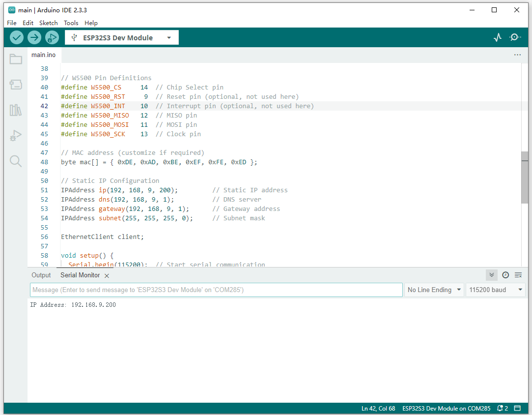Open the Sketch menu
The height and width of the screenshot is (415, 532).
tap(48, 23)
